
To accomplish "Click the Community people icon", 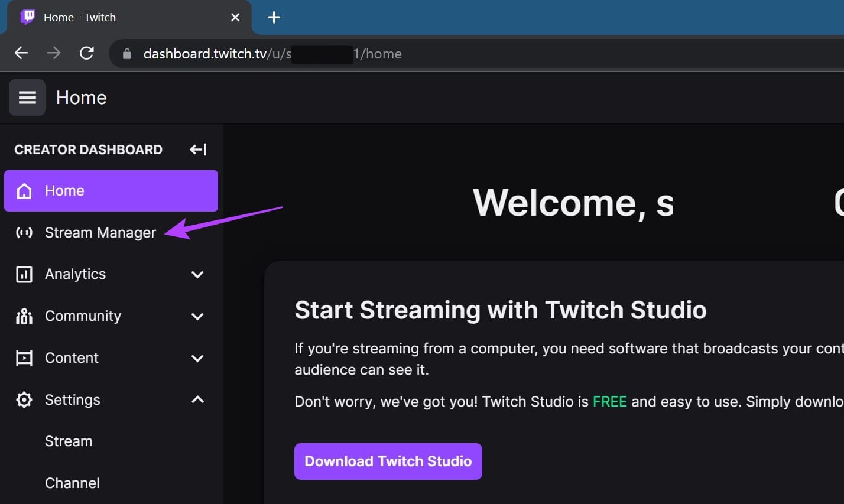I will [24, 316].
